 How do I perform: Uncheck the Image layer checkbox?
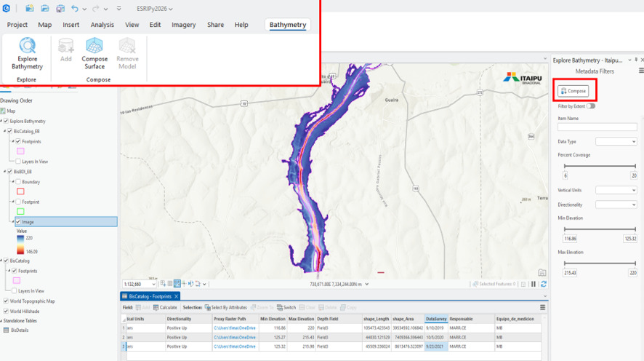18,222
